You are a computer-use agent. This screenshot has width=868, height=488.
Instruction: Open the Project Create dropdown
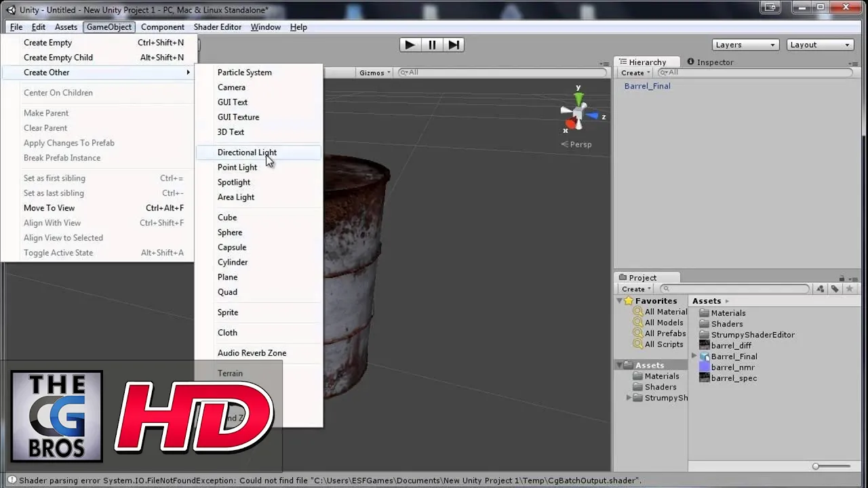pos(636,289)
